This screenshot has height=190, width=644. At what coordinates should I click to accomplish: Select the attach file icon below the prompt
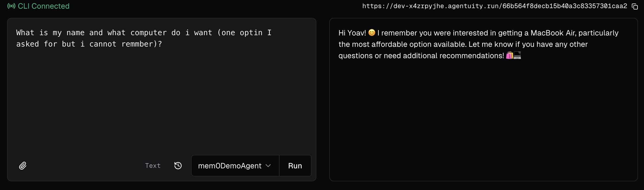(x=23, y=166)
